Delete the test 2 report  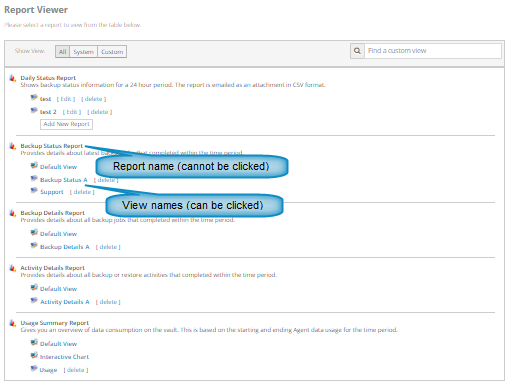coord(99,112)
